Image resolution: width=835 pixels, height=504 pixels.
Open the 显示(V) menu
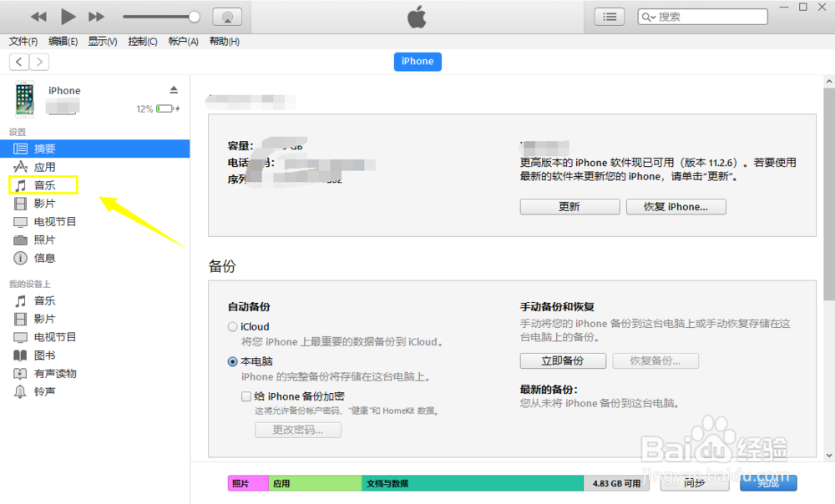click(102, 42)
